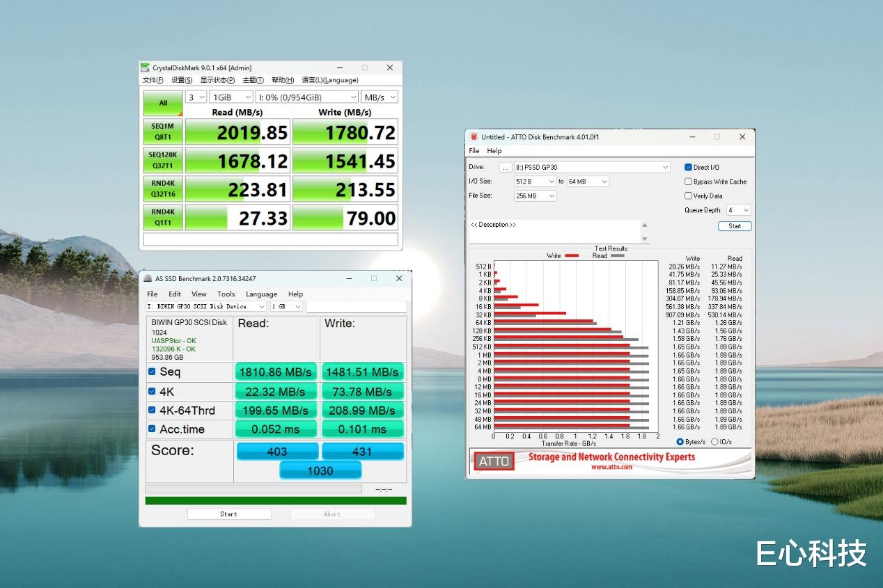Click Description scrollbar up arrow

click(645, 225)
